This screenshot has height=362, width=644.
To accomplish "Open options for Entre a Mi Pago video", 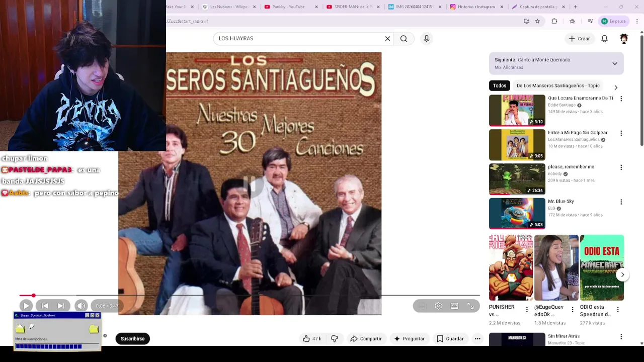I will (x=621, y=133).
